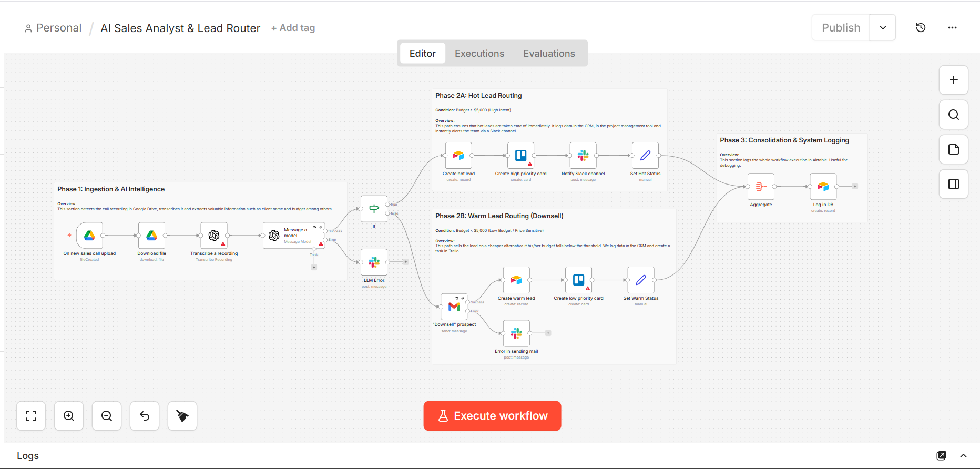980x469 pixels.
Task: Open the workflow search icon
Action: click(x=953, y=115)
